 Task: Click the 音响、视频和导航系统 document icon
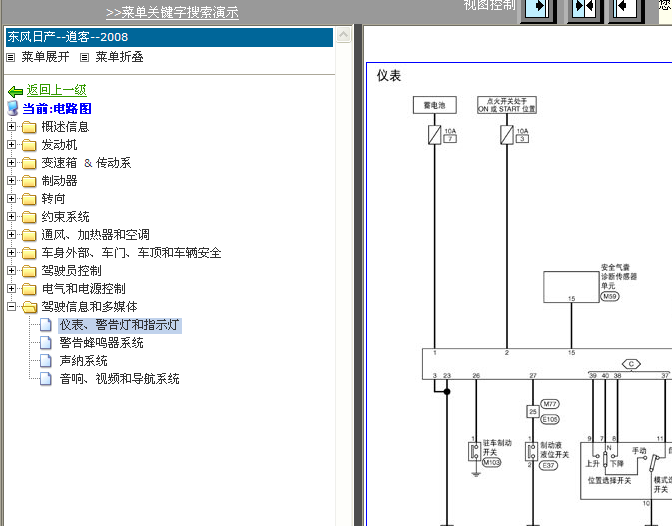tap(46, 379)
